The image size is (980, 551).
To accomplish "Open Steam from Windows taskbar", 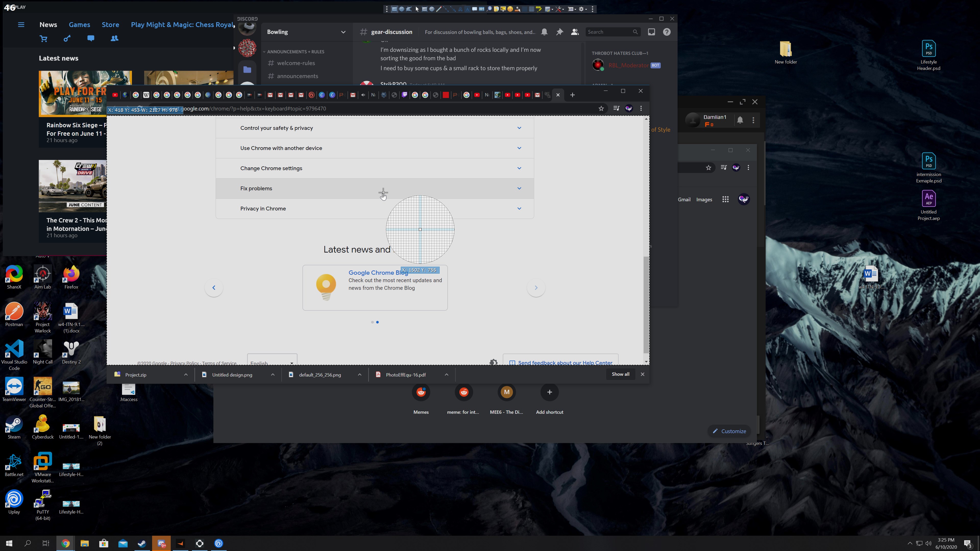I will click(x=142, y=543).
